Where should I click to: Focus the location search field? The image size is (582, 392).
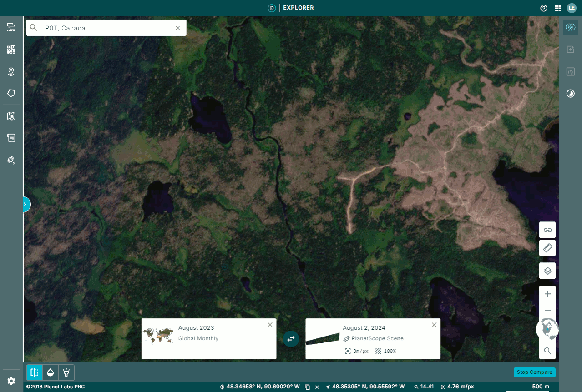pyautogui.click(x=106, y=28)
